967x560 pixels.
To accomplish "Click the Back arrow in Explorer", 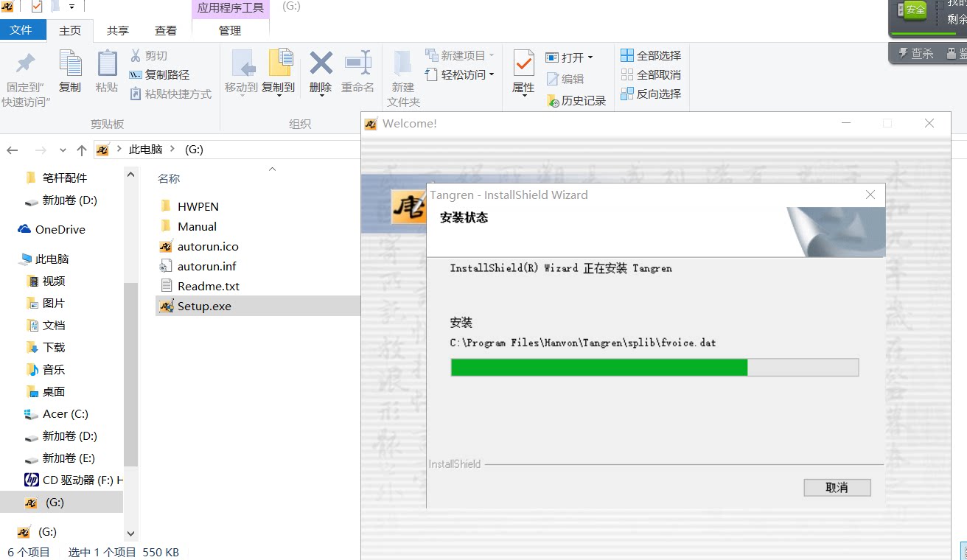I will pyautogui.click(x=13, y=150).
